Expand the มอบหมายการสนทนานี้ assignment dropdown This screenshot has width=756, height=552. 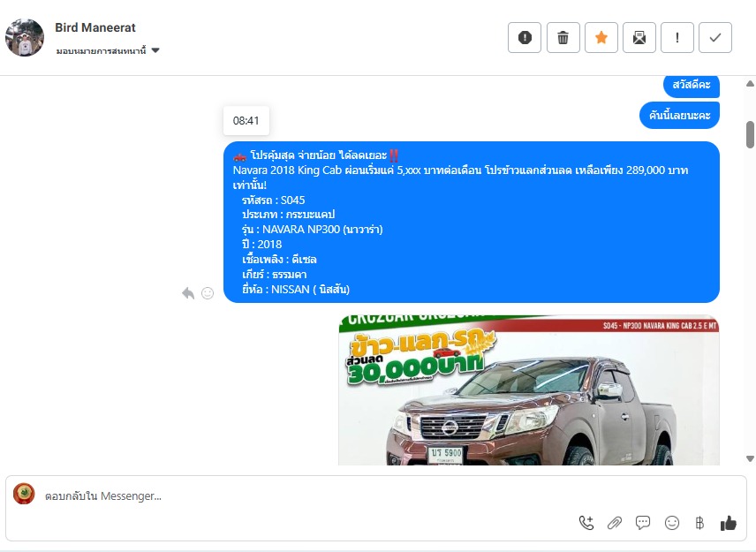coord(108,50)
